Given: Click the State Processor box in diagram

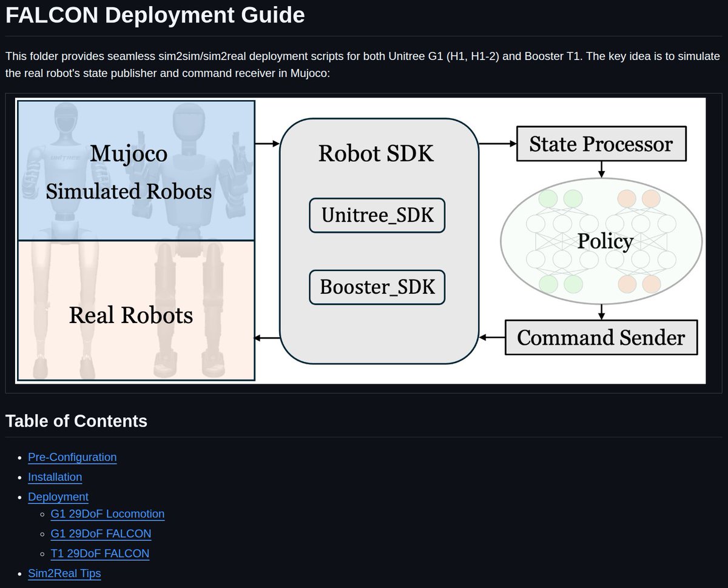Looking at the screenshot, I should point(601,144).
